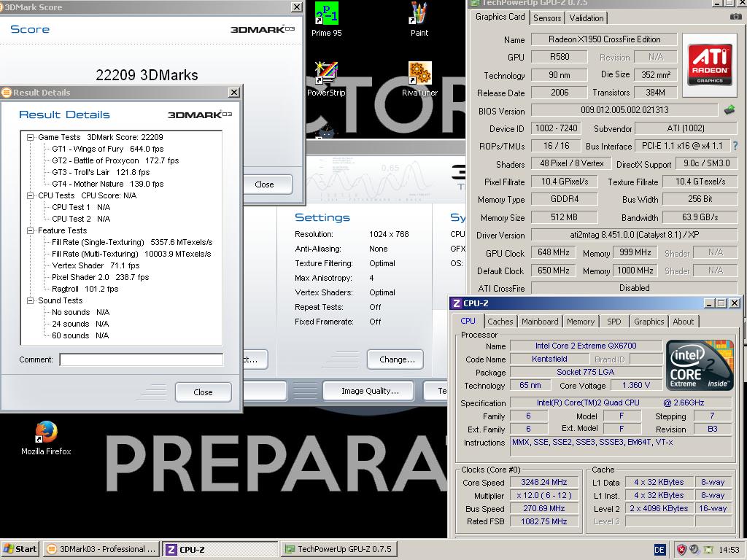Click the Instructions MMX, SSE list field
This screenshot has height=560, width=747.
pyautogui.click(x=621, y=447)
